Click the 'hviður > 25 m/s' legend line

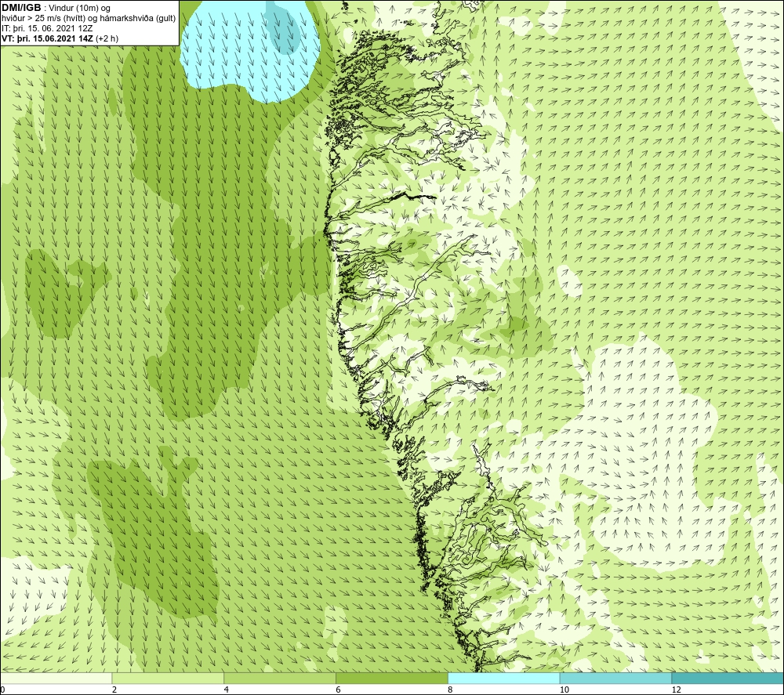click(x=89, y=18)
